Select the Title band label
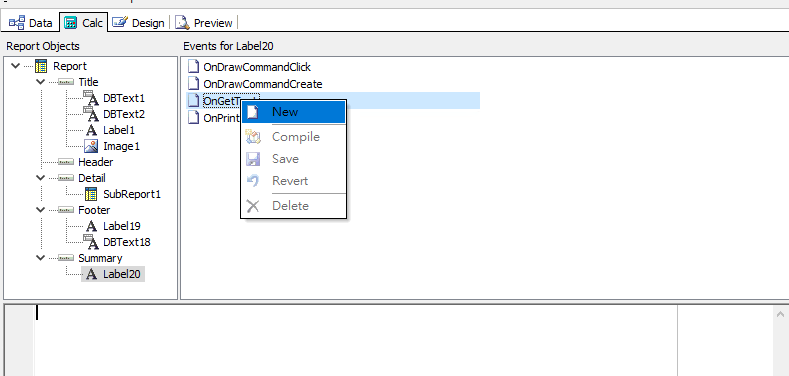The width and height of the screenshot is (789, 376). click(88, 82)
